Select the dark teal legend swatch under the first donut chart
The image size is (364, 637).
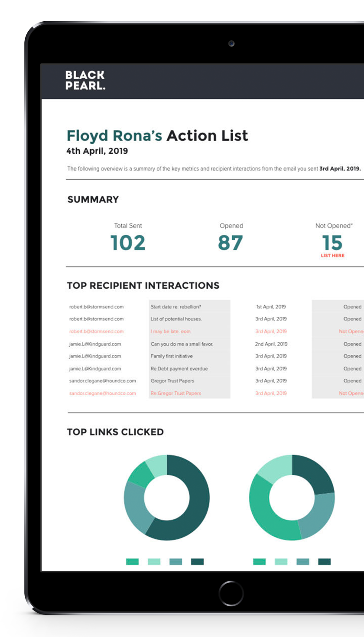pos(197,562)
